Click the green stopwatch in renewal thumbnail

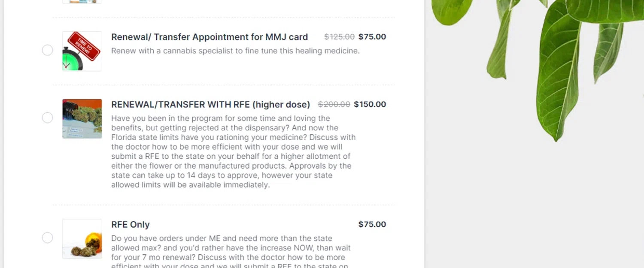[72, 60]
